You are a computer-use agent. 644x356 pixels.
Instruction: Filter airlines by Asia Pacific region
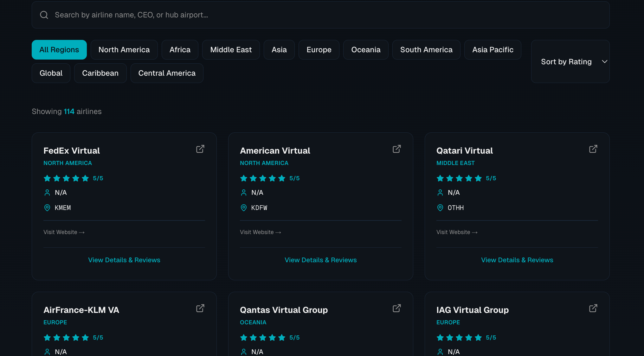tap(493, 50)
